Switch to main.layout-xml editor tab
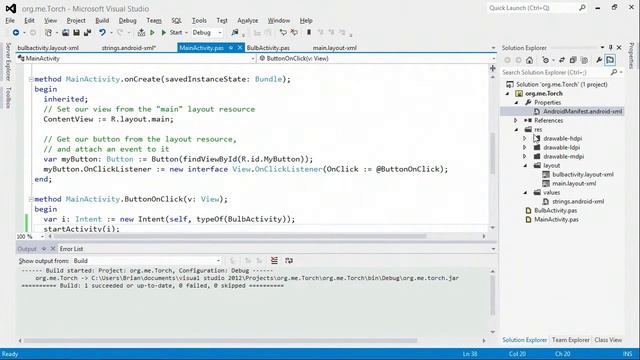 335,48
